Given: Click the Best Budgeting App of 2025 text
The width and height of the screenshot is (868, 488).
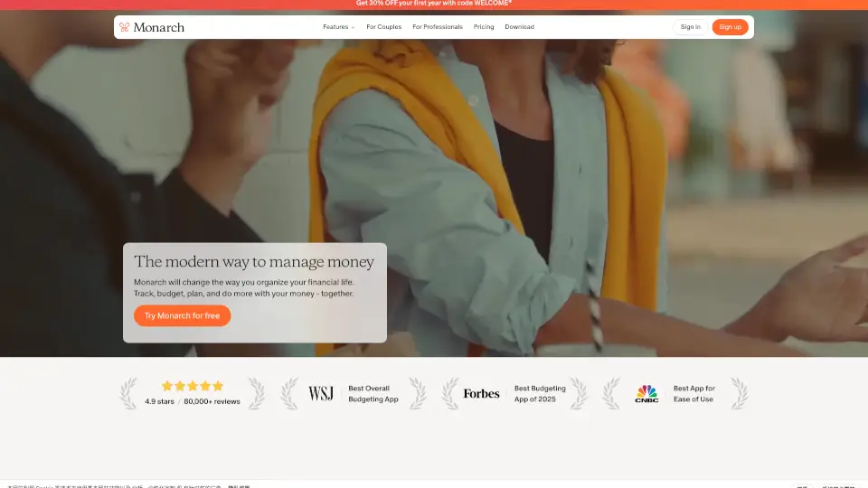Looking at the screenshot, I should 540,394.
